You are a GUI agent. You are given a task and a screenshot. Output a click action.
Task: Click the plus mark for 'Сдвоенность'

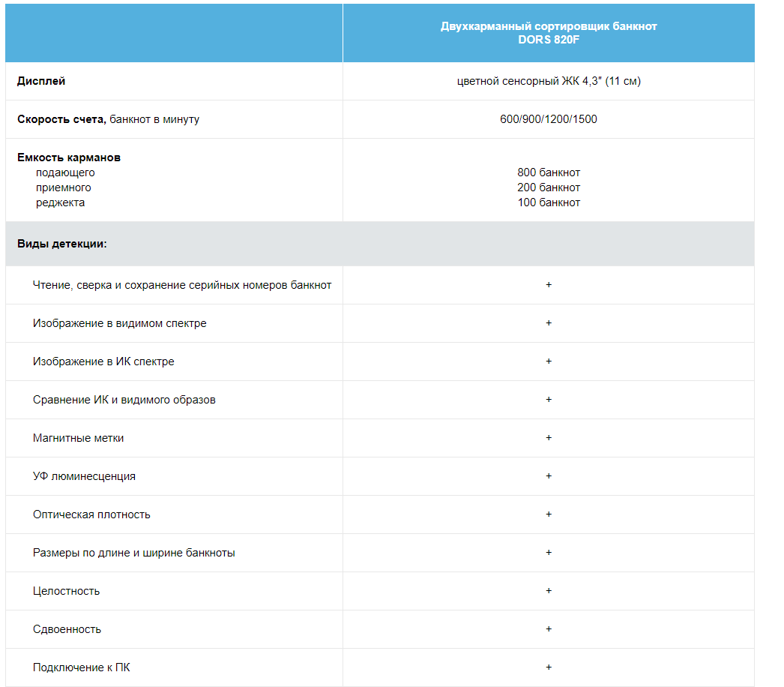click(x=549, y=629)
